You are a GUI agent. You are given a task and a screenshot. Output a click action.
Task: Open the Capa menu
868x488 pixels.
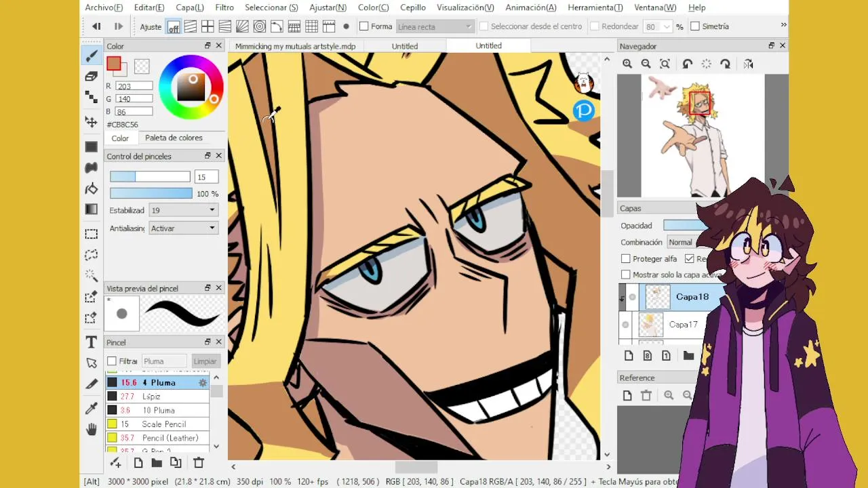(190, 7)
